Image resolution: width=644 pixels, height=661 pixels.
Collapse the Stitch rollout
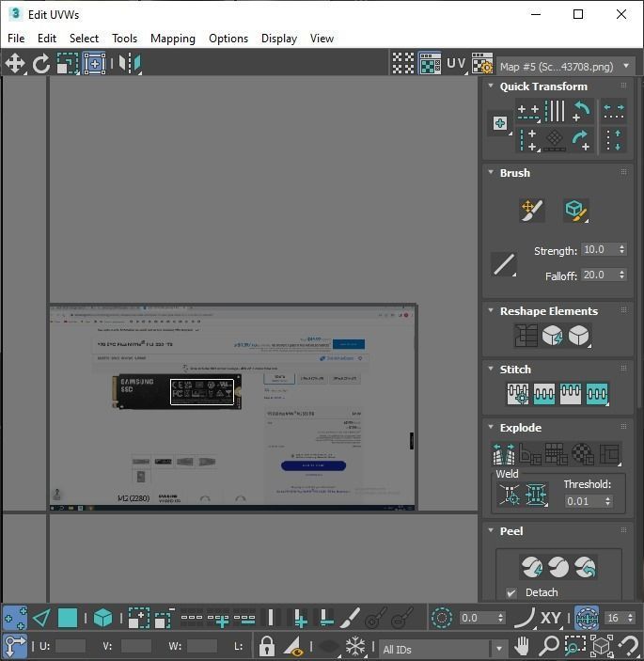(491, 369)
